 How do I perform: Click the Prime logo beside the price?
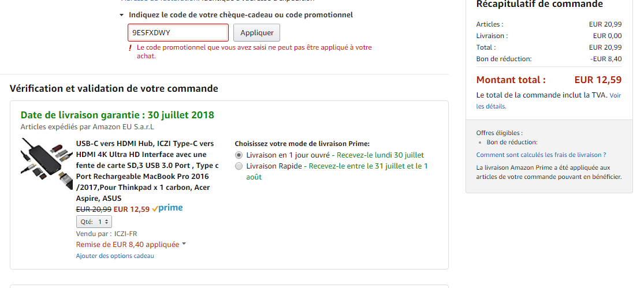(167, 208)
